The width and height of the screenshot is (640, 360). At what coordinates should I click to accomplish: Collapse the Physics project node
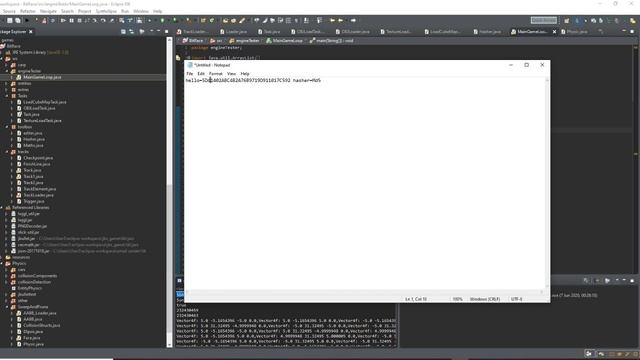pos(2,264)
